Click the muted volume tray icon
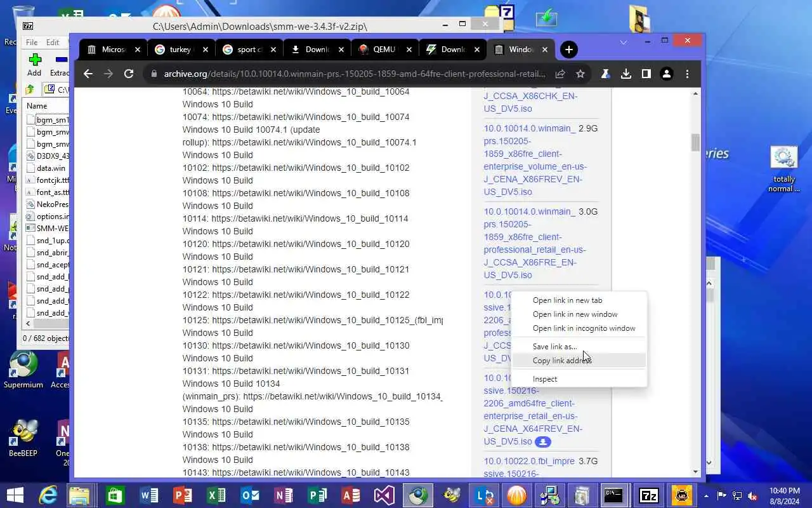Image resolution: width=812 pixels, height=508 pixels. (752, 495)
